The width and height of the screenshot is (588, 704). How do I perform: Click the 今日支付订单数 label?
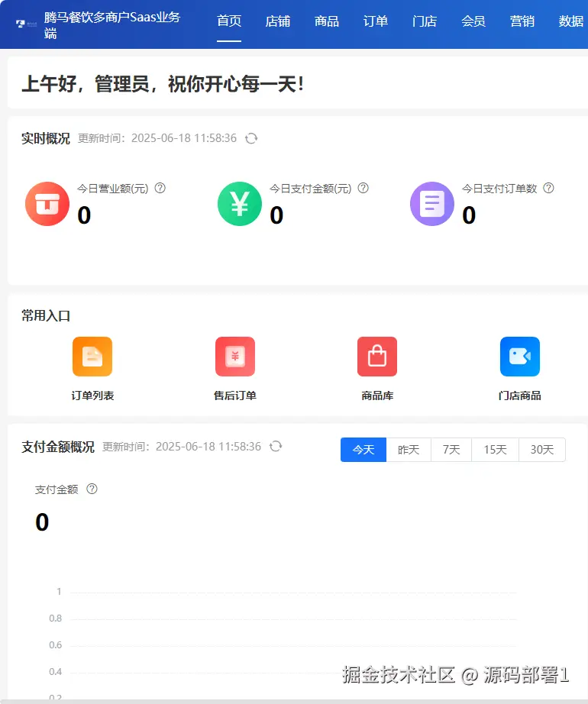499,189
